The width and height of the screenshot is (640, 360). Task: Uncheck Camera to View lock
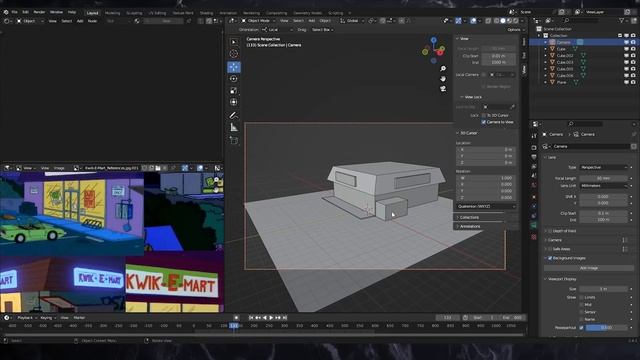tap(484, 122)
